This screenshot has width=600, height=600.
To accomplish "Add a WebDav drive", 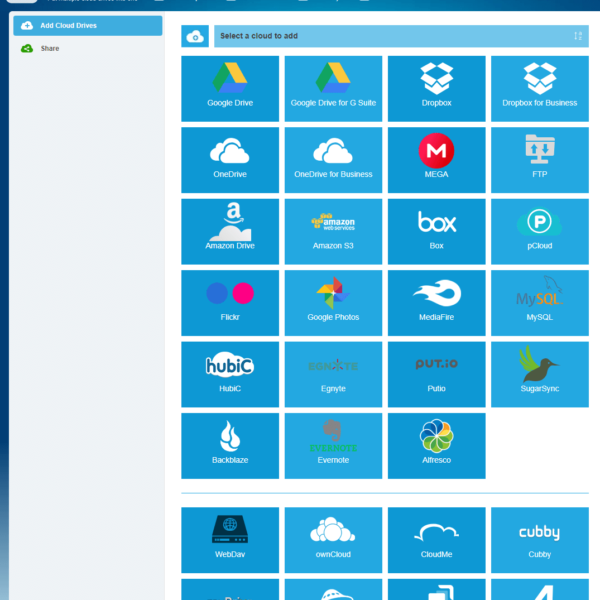I will pyautogui.click(x=230, y=540).
